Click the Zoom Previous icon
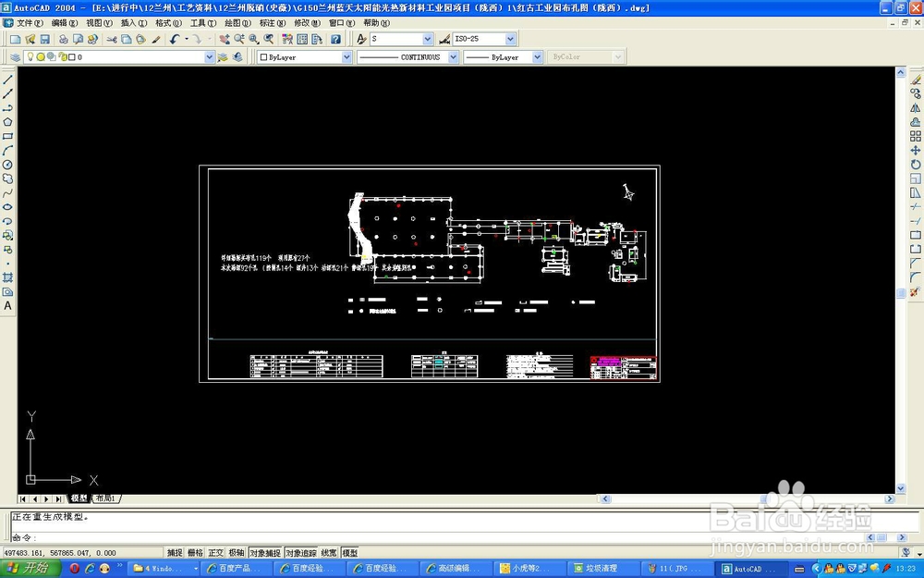Screen dimensions: 924x578 click(269, 39)
